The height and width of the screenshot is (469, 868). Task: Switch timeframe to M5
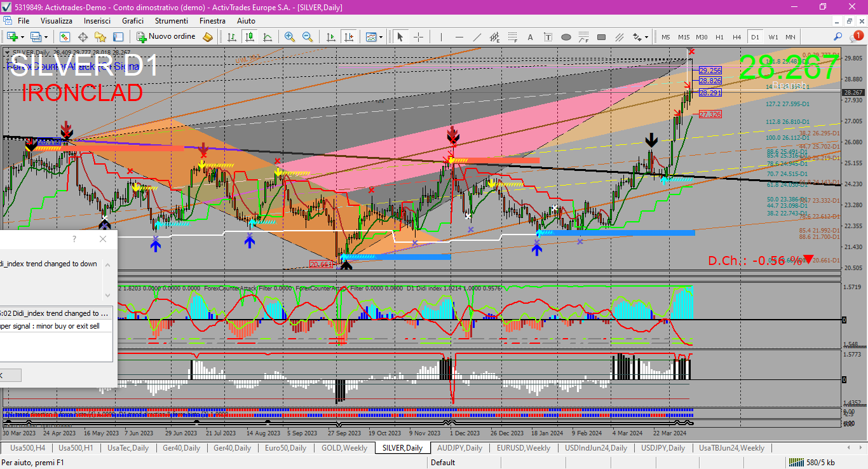point(665,37)
